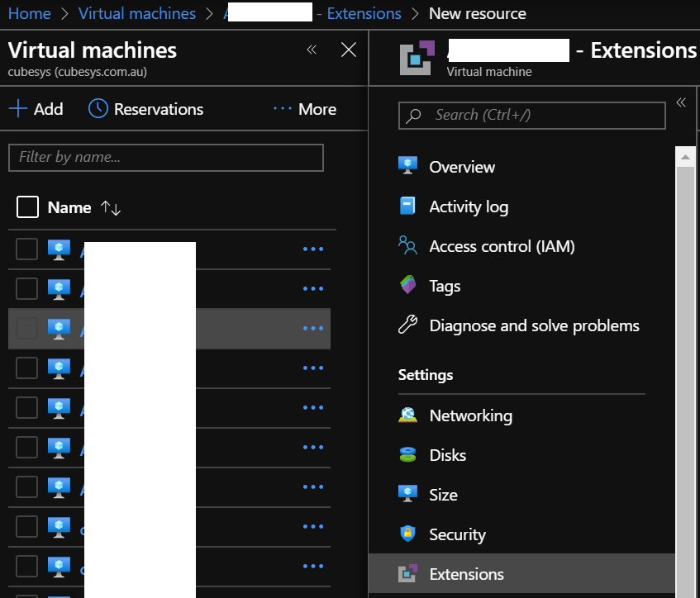
Task: Click the Access control (IAM) icon
Action: click(x=407, y=246)
